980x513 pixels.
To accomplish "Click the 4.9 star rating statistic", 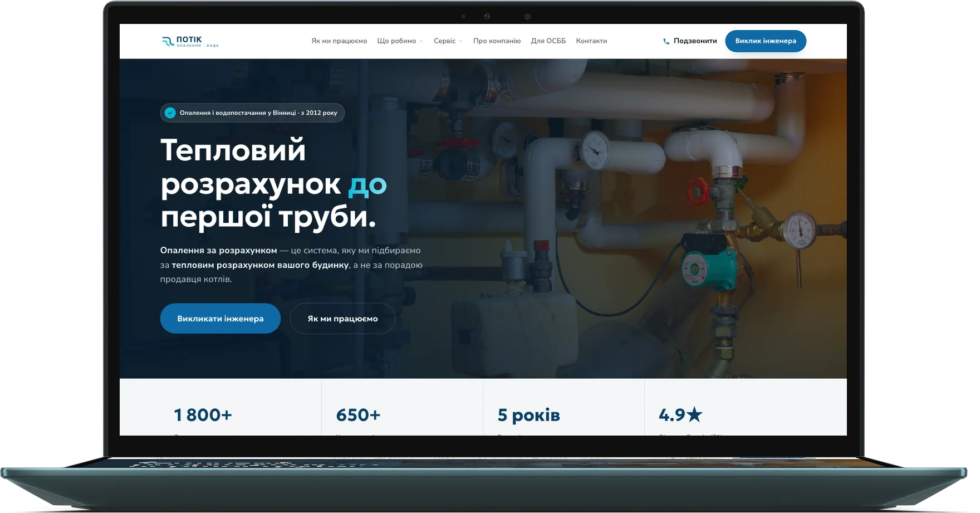I will pyautogui.click(x=680, y=415).
